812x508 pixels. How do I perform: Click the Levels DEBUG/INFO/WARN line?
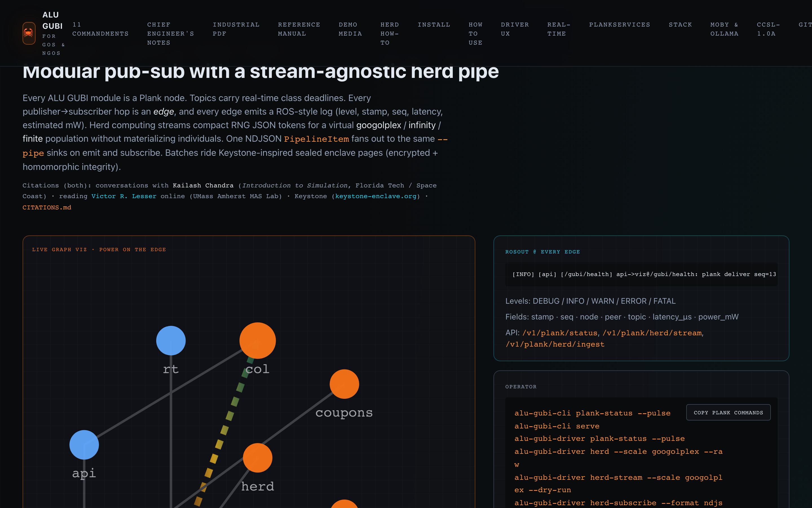pyautogui.click(x=590, y=301)
